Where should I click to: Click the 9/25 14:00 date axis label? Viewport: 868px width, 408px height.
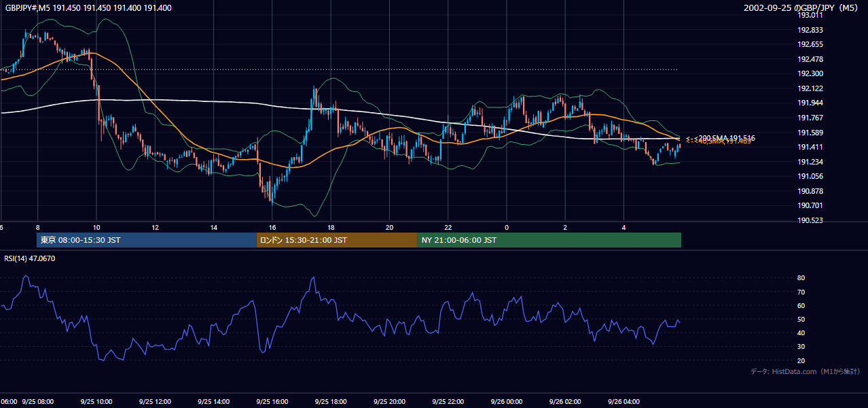[213, 401]
